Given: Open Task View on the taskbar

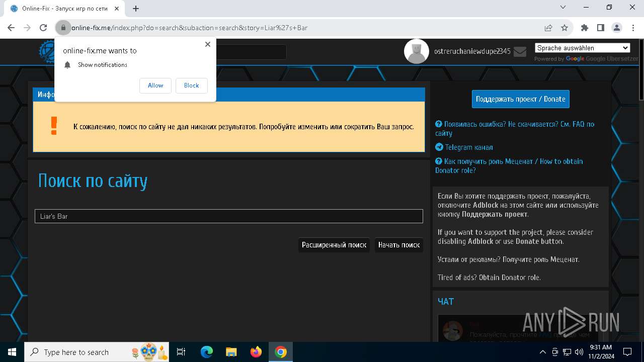Looking at the screenshot, I should pyautogui.click(x=181, y=352).
